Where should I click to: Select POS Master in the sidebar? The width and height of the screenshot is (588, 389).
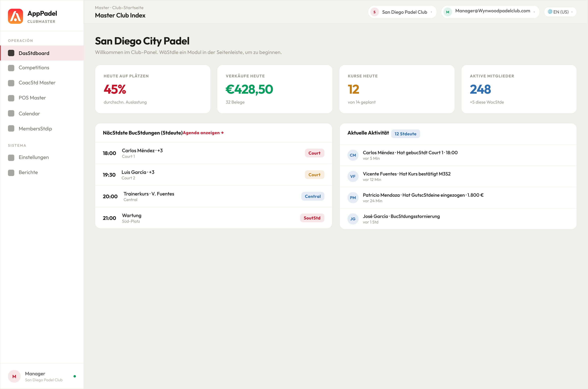pos(42,98)
